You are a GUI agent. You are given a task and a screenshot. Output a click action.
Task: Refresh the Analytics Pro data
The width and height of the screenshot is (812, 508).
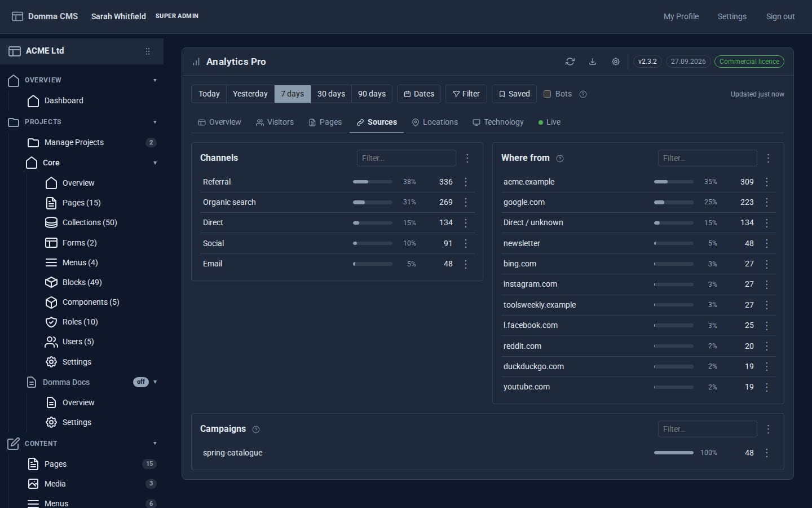pos(570,62)
